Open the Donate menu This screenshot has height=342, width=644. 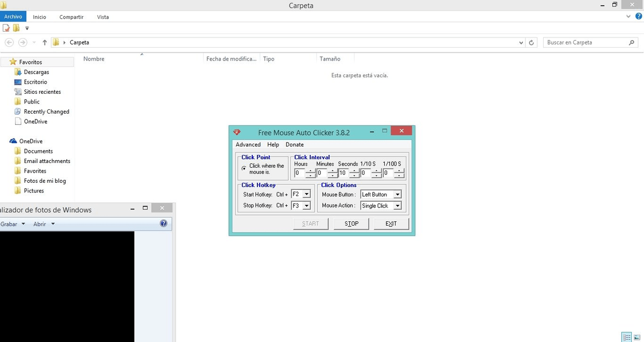point(294,144)
